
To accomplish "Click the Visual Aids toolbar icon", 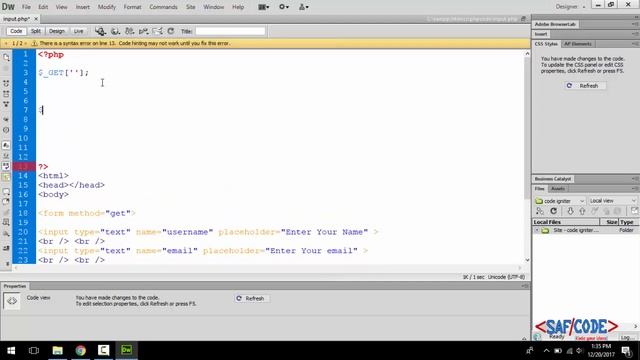I will pyautogui.click(x=157, y=31).
